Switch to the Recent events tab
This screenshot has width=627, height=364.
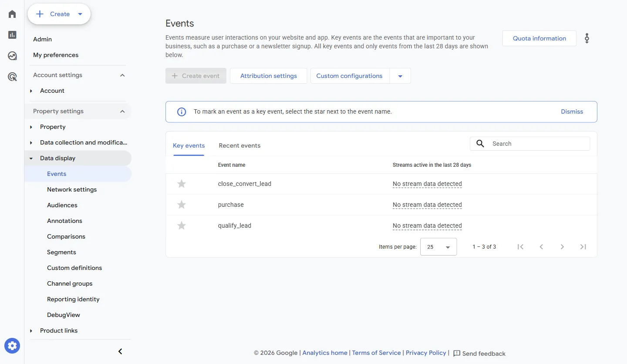[x=239, y=145]
